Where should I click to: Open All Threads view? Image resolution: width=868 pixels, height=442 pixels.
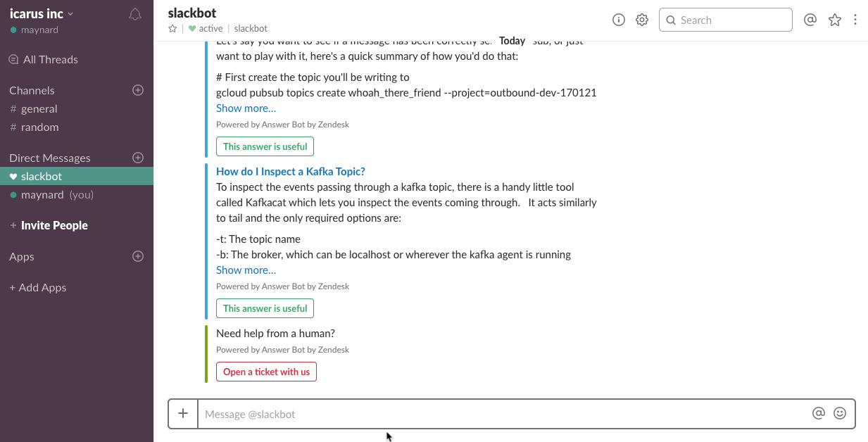[x=44, y=60]
